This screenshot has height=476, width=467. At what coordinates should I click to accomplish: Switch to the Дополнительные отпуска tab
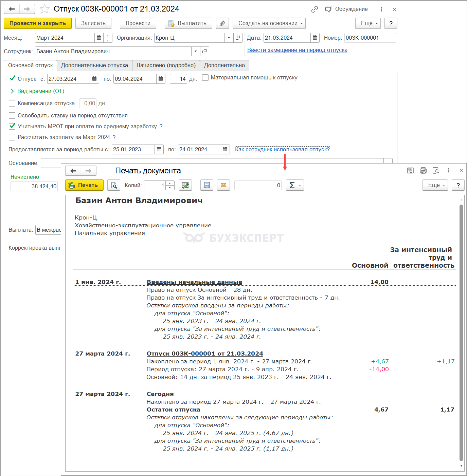coord(94,65)
